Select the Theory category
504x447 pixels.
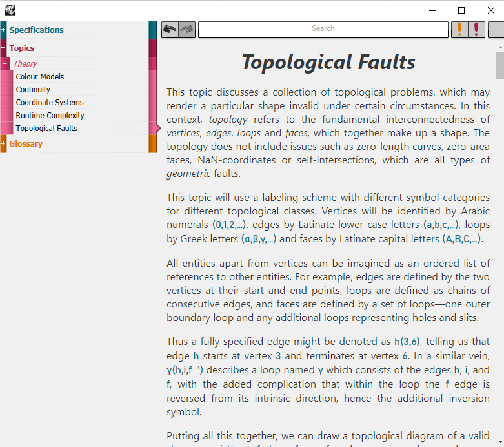[25, 63]
